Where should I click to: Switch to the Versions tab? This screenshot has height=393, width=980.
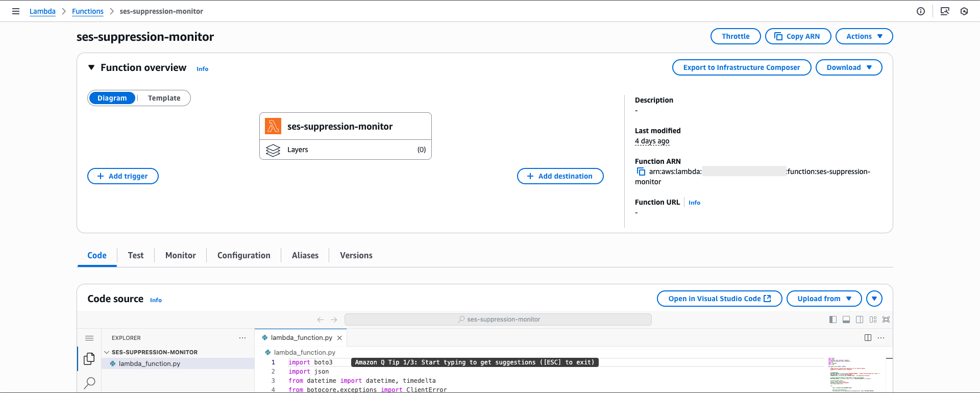click(356, 255)
